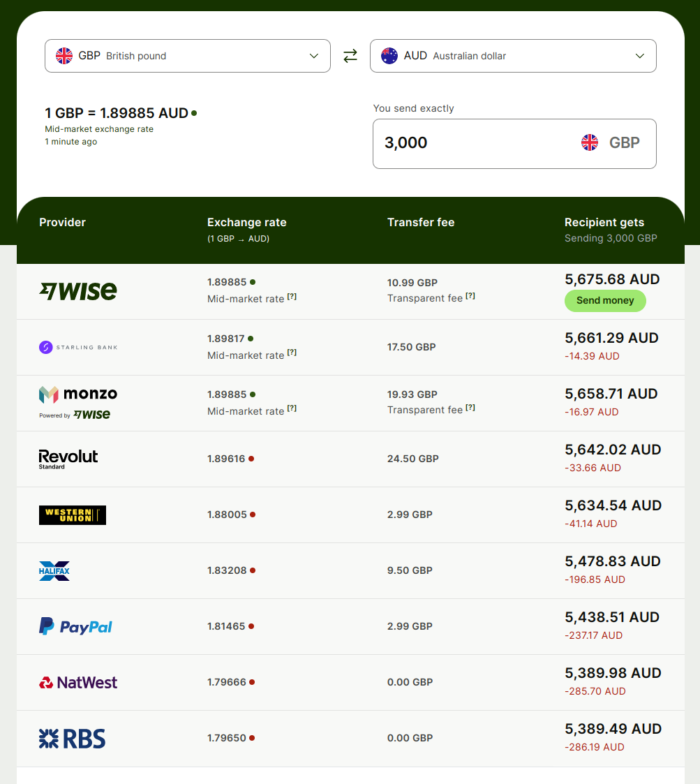Click the Revolut Standard logo

click(x=68, y=459)
